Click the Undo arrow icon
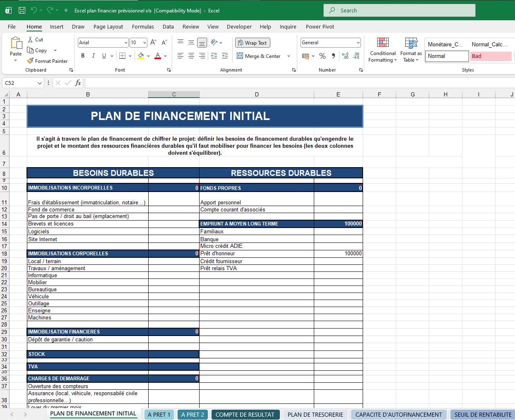The width and height of the screenshot is (515, 420). point(34,10)
